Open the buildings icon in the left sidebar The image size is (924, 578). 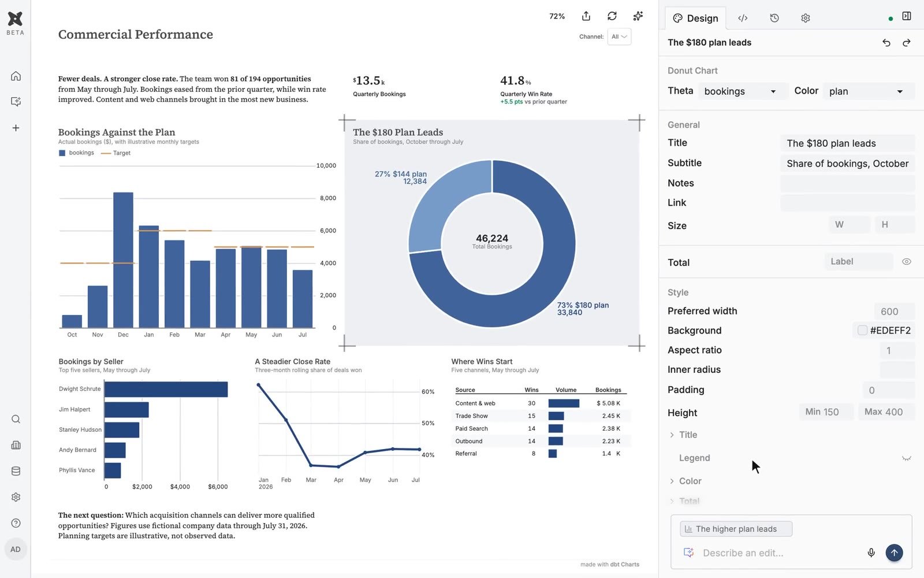[x=16, y=445]
